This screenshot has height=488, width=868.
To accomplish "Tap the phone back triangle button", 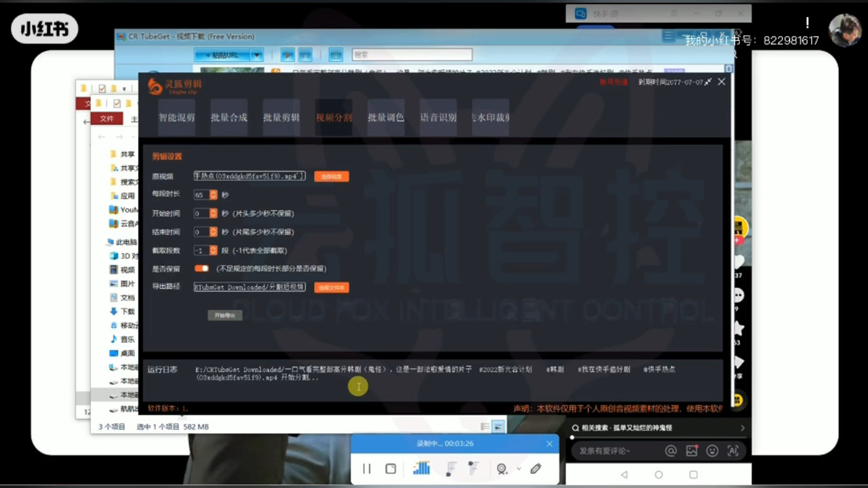I will 625,475.
